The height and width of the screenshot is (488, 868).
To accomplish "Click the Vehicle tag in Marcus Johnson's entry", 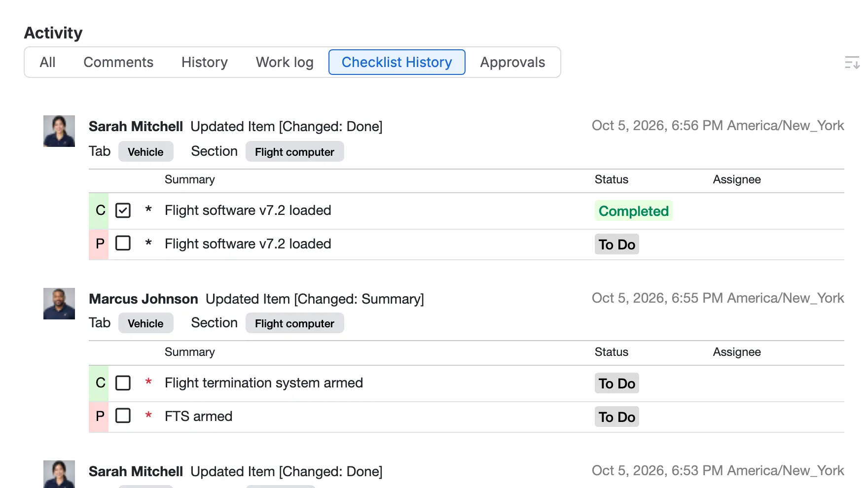I will point(145,323).
